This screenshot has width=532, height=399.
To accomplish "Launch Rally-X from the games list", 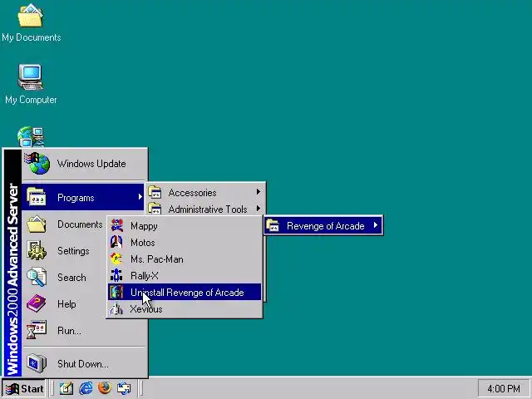I will (185, 275).
